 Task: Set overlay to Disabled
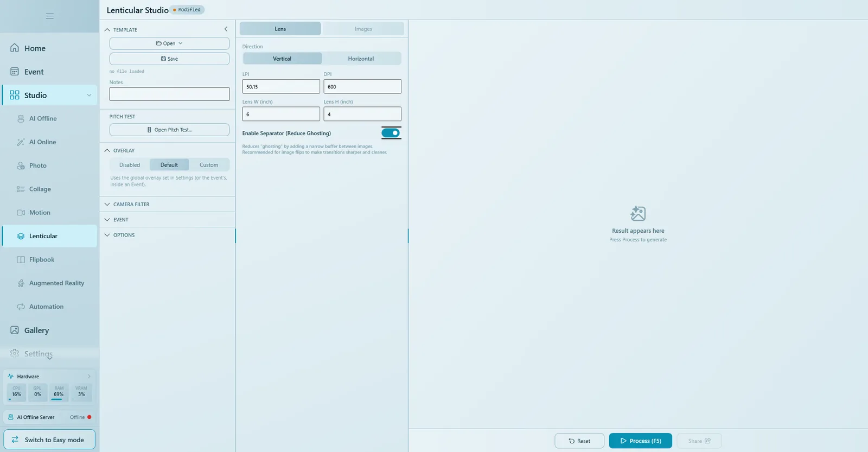pyautogui.click(x=130, y=165)
